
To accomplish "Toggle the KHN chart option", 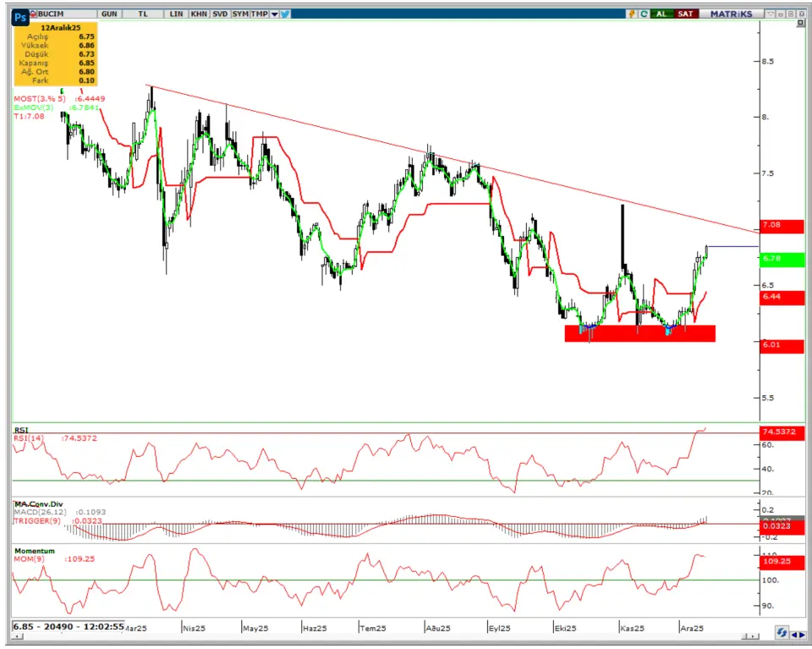I will [199, 14].
